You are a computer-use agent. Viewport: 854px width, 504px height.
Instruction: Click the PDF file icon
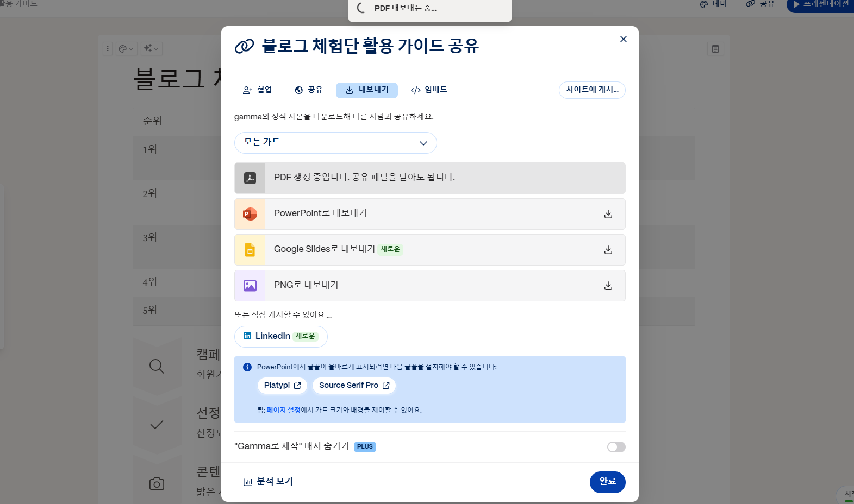point(250,178)
